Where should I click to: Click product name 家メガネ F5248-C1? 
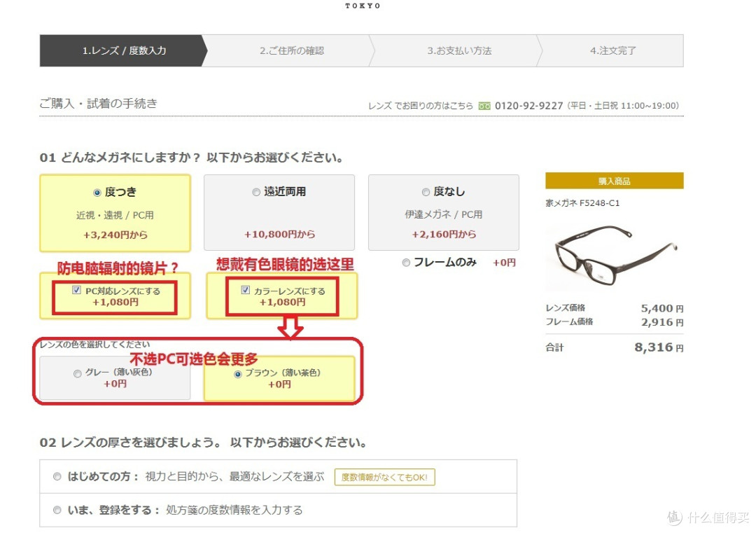(x=582, y=203)
